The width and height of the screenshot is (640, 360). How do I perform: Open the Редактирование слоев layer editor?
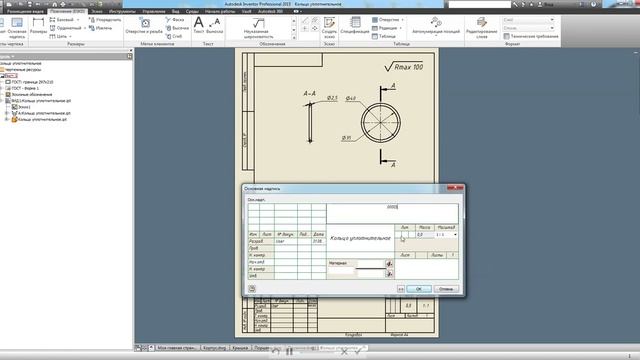[x=482, y=27]
